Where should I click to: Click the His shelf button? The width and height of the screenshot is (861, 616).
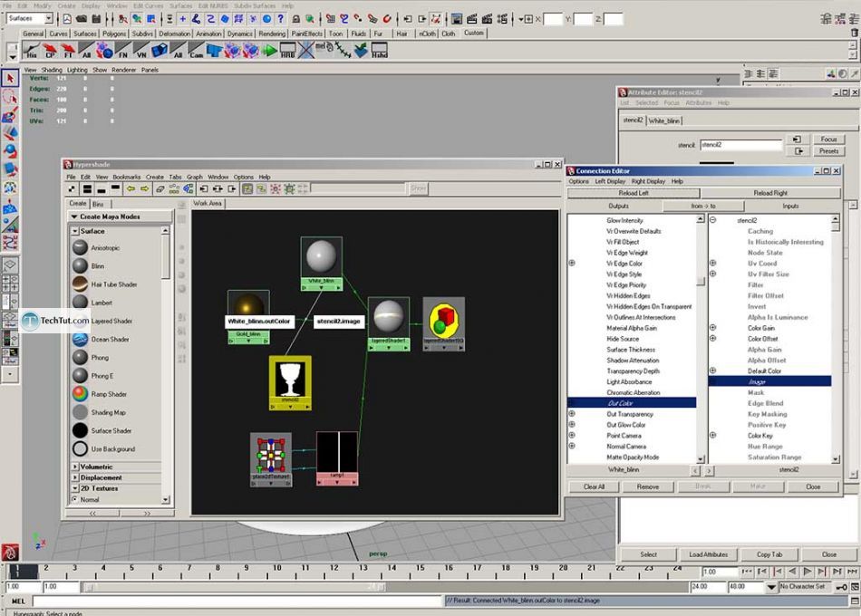pos(32,51)
